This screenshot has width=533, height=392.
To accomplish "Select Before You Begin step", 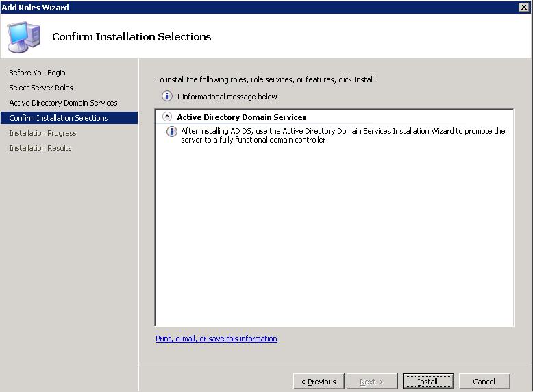I will click(37, 73).
